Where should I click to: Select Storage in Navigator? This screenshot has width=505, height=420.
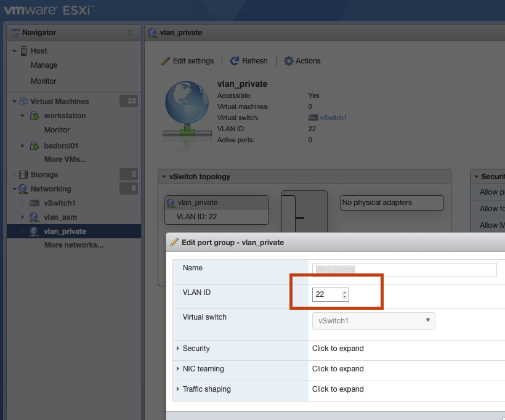point(44,175)
